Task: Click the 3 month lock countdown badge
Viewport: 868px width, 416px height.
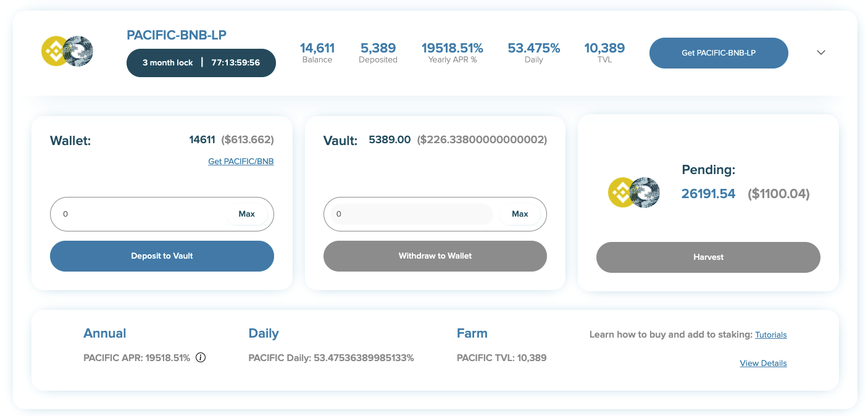Action: click(x=201, y=63)
